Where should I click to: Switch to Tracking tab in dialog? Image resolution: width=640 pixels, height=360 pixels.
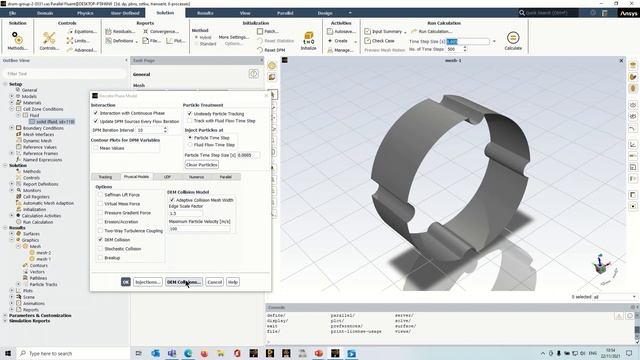click(x=105, y=177)
